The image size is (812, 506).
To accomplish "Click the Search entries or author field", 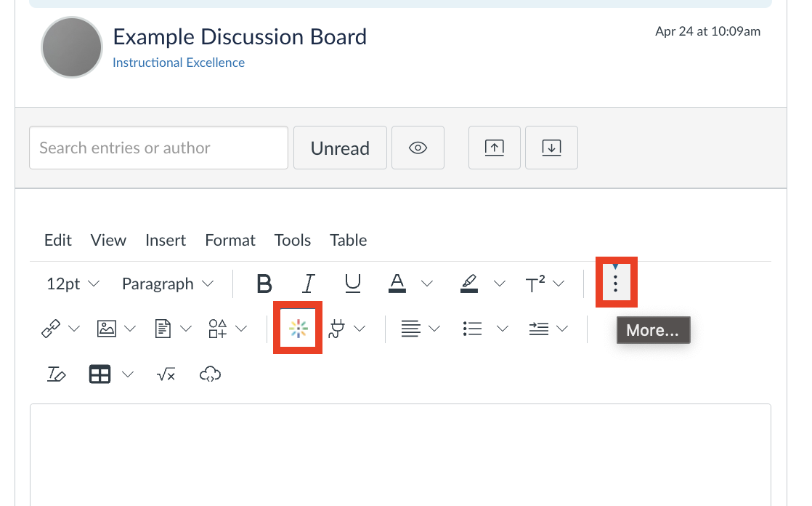I will tap(158, 148).
